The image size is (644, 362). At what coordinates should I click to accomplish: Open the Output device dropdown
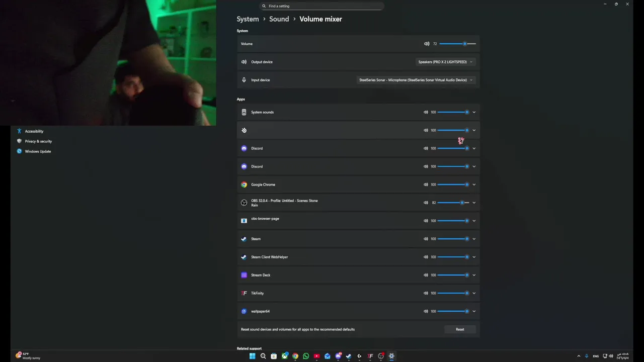pyautogui.click(x=446, y=62)
